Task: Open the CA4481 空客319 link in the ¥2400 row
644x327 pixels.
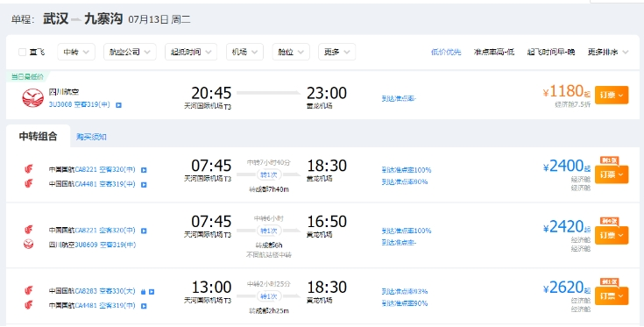Action: click(x=105, y=184)
